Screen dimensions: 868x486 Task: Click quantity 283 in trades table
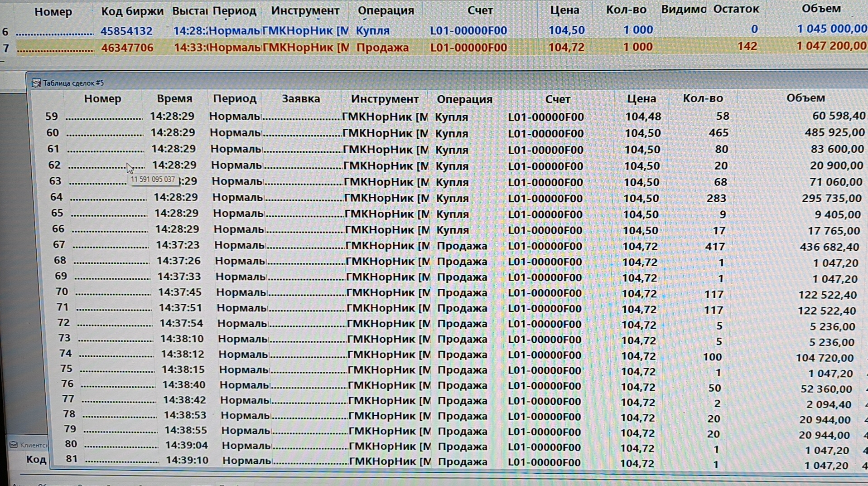point(716,198)
